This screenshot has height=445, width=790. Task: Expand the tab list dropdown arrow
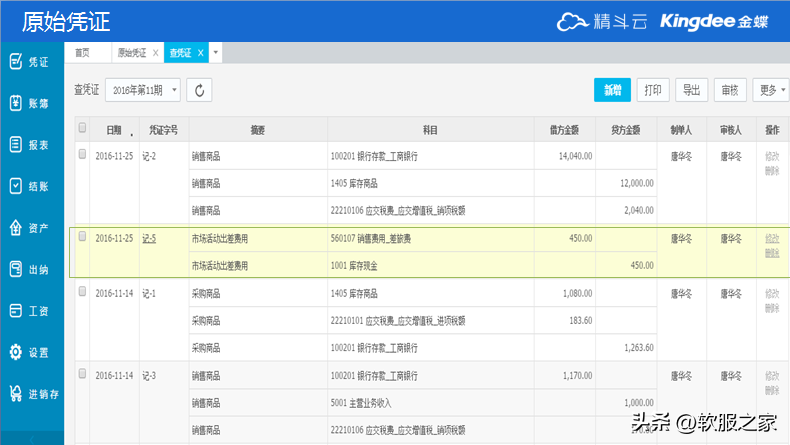pos(216,52)
